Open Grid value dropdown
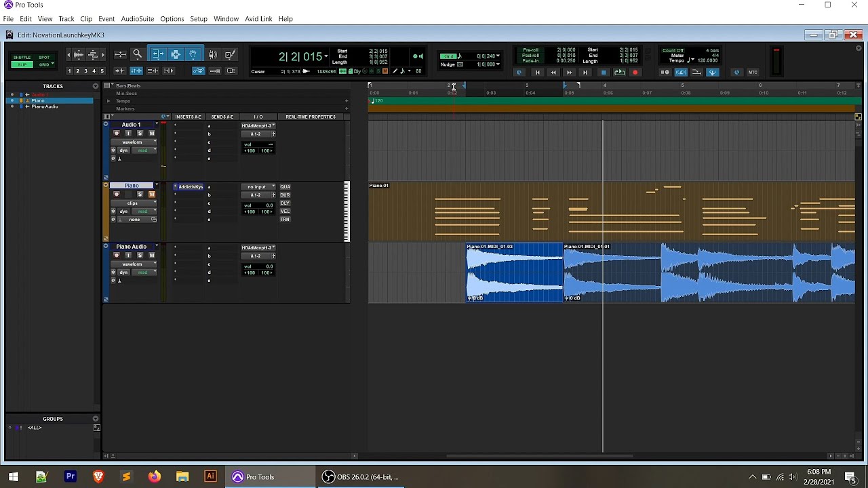This screenshot has height=488, width=868. click(498, 56)
